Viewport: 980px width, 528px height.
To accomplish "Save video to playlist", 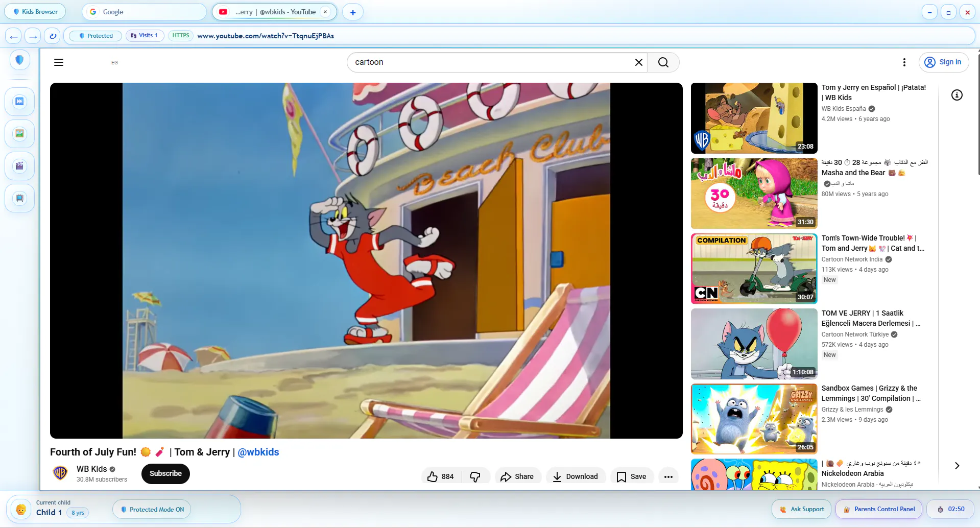I will 632,476.
